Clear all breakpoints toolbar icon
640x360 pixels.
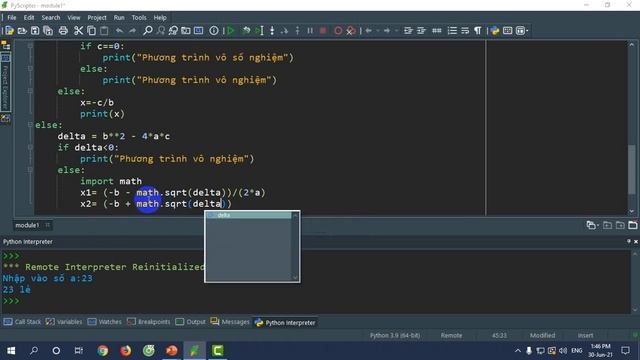coord(351,31)
